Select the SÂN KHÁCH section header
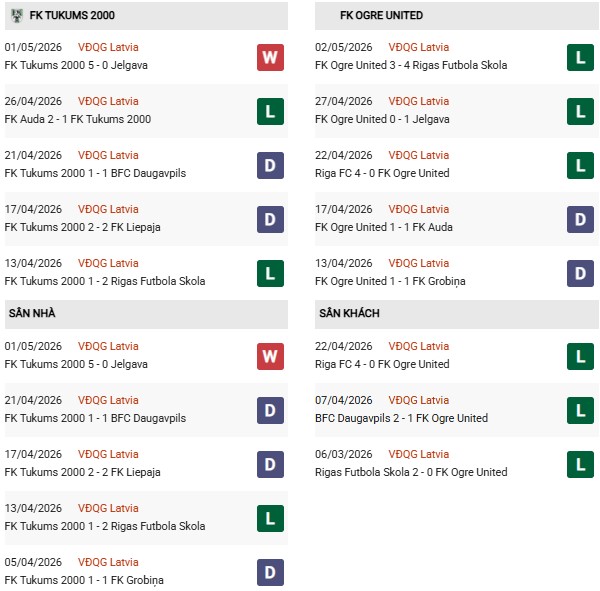The width and height of the screenshot is (600, 591). tap(457, 314)
